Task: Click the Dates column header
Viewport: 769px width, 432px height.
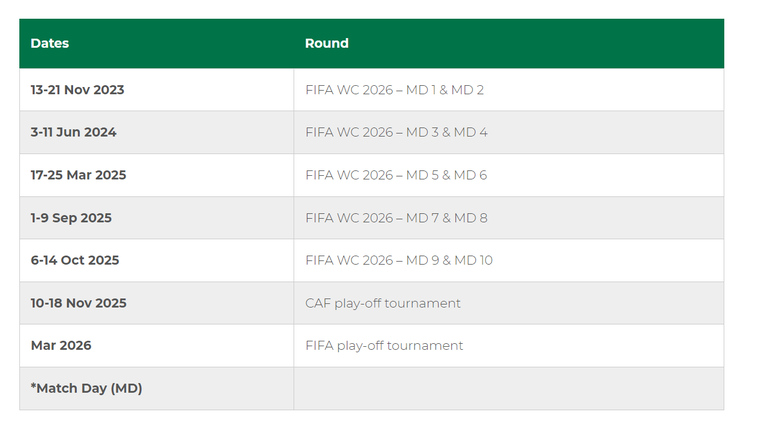Action: (50, 44)
